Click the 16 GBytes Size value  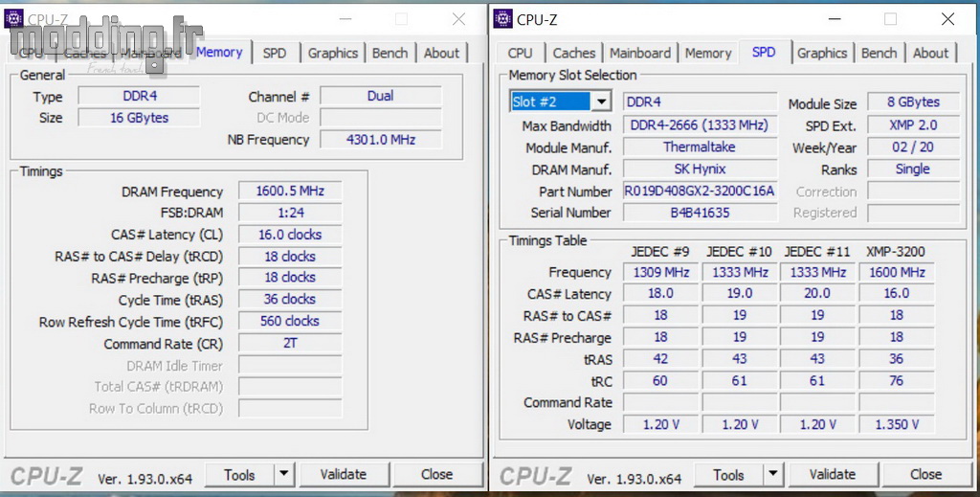[x=140, y=118]
